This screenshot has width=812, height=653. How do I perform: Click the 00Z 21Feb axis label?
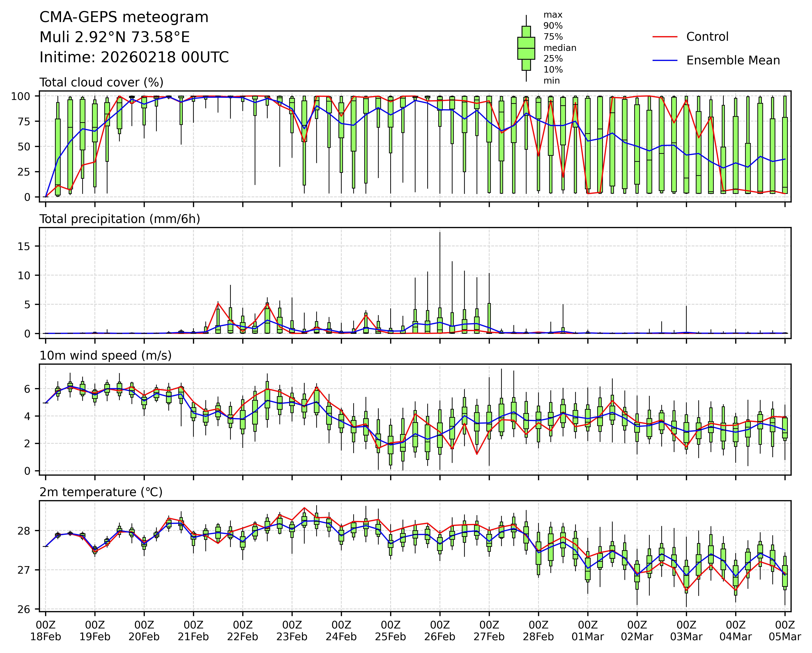click(193, 631)
